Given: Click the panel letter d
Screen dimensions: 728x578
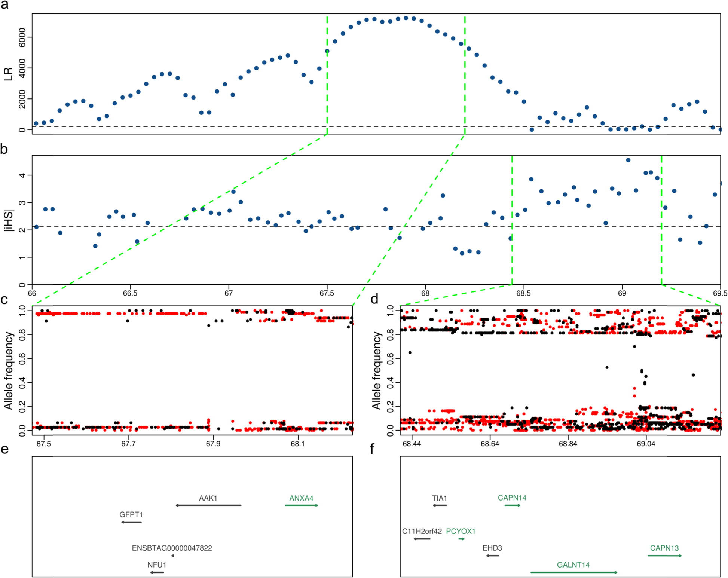Looking at the screenshot, I should pos(374,298).
